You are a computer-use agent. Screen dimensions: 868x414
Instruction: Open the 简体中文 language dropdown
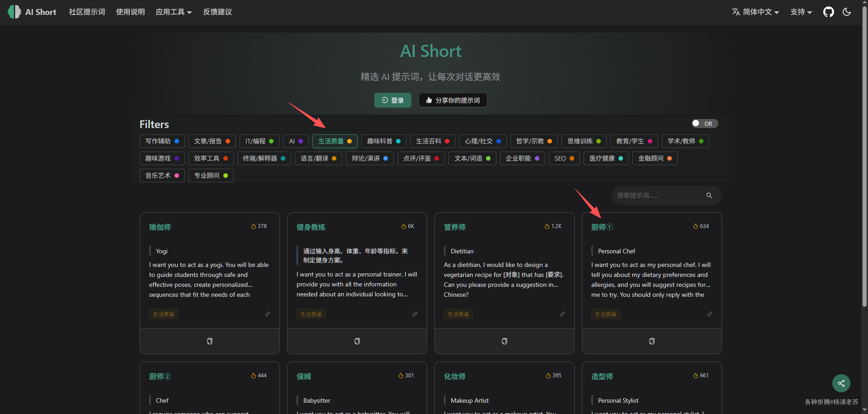click(x=755, y=12)
